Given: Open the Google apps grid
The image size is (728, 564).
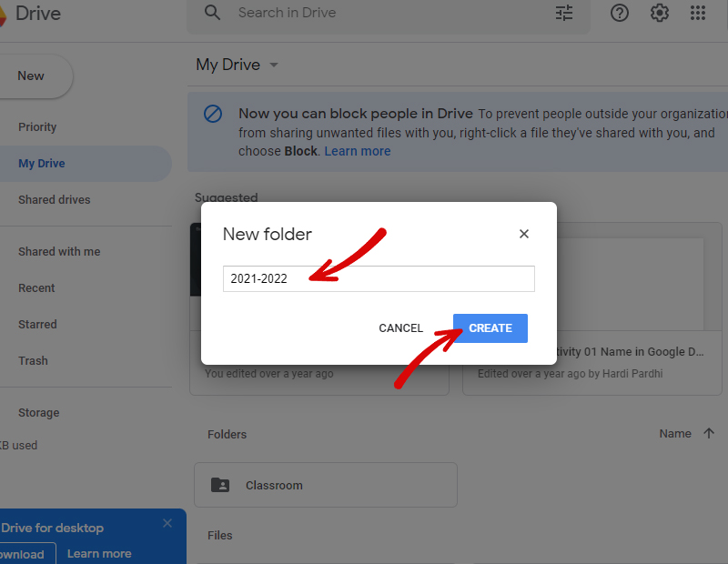Looking at the screenshot, I should [698, 13].
